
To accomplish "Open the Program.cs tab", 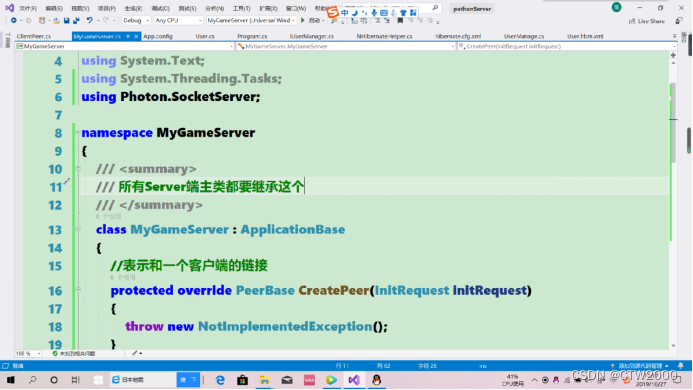I will click(252, 36).
